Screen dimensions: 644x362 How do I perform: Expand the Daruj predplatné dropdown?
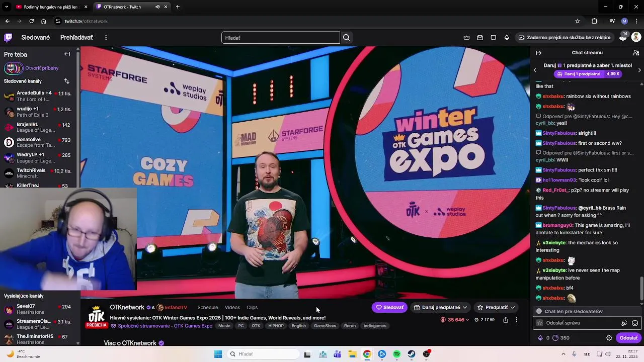coord(465,308)
